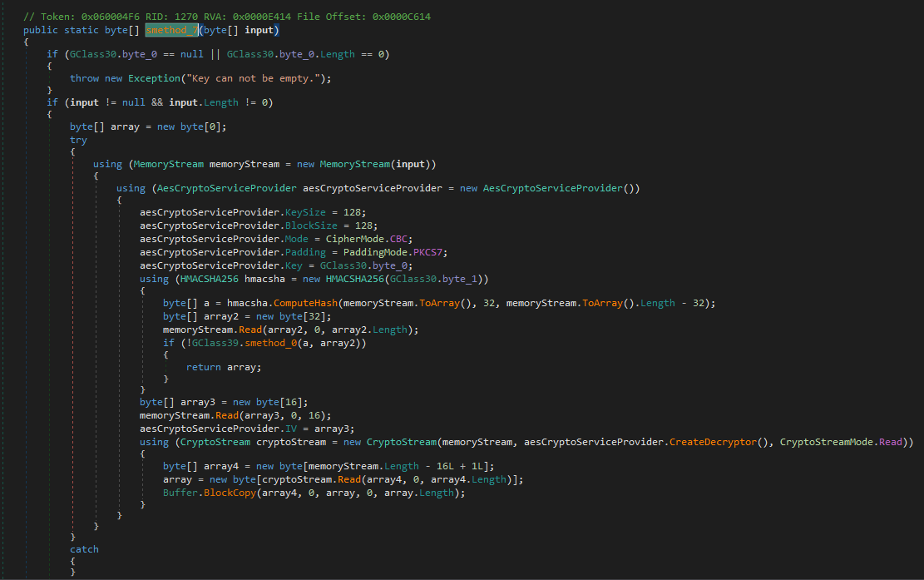The width and height of the screenshot is (924, 580).
Task: Click the BlockCopy method call
Action: [x=230, y=493]
